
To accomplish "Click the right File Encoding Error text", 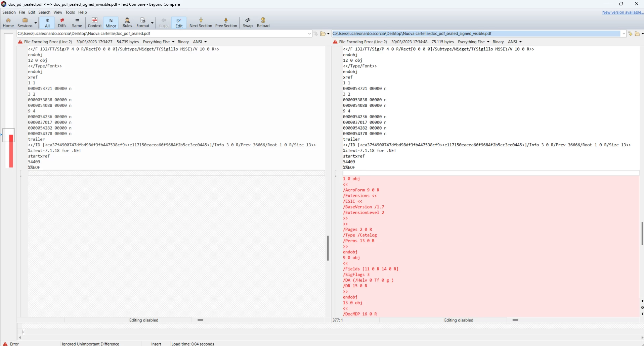I will pyautogui.click(x=363, y=42).
